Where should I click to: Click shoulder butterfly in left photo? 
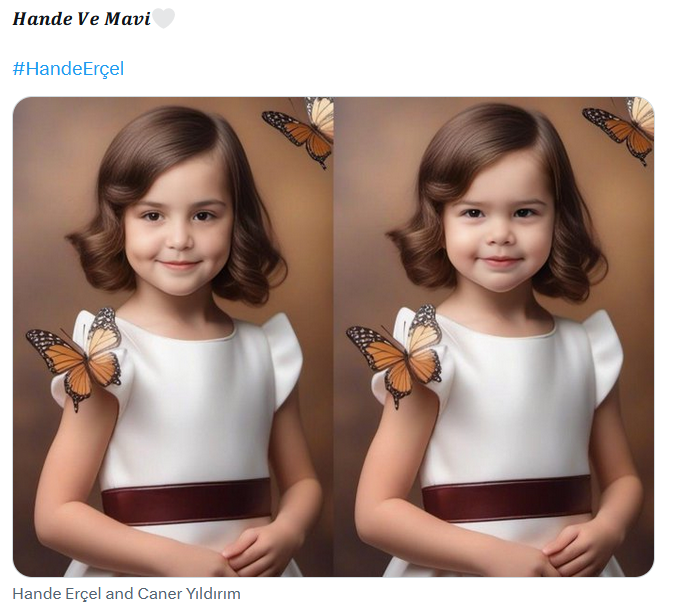pyautogui.click(x=80, y=355)
